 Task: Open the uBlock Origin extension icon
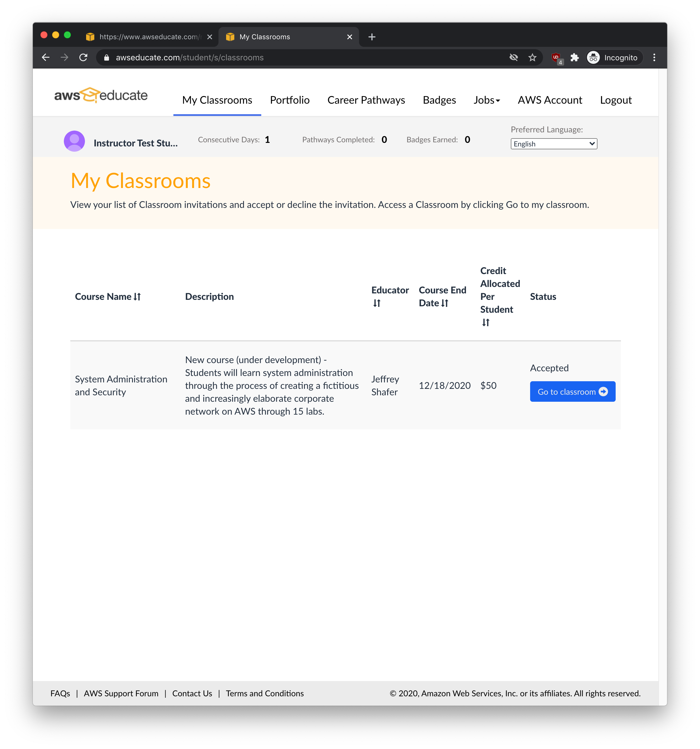556,58
